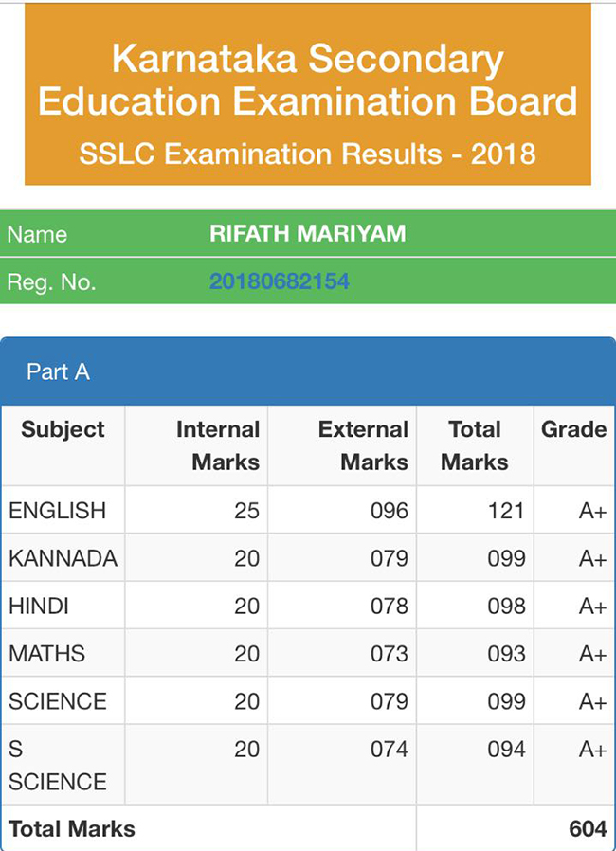Click the SCIENCE subject cell
This screenshot has width=616, height=851.
click(x=57, y=701)
